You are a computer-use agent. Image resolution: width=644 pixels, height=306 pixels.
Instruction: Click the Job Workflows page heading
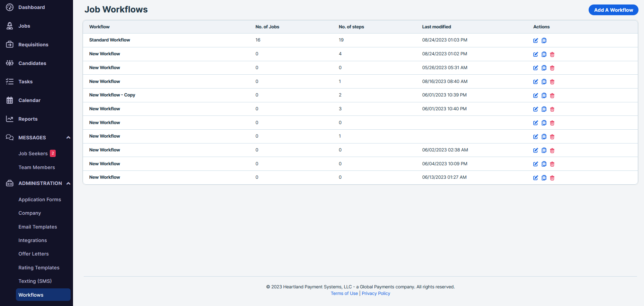pos(116,10)
